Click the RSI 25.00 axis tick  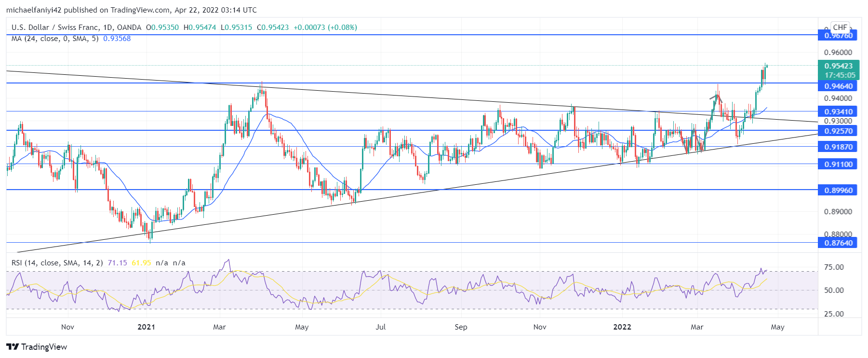(x=834, y=314)
